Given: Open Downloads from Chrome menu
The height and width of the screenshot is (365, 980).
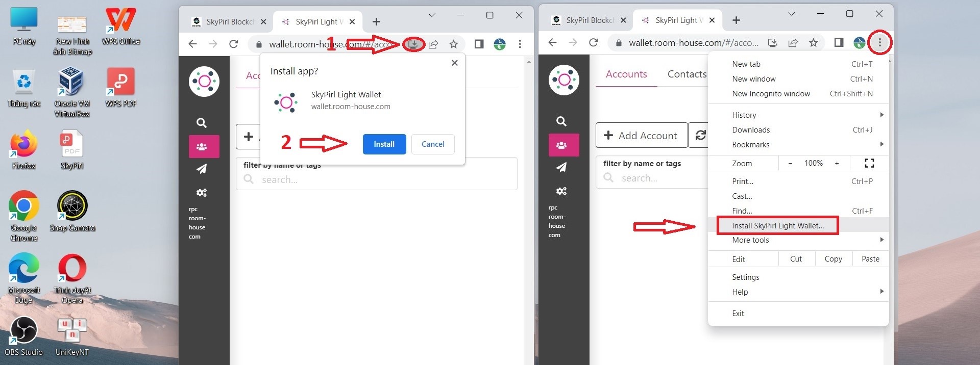Looking at the screenshot, I should (x=798, y=130).
